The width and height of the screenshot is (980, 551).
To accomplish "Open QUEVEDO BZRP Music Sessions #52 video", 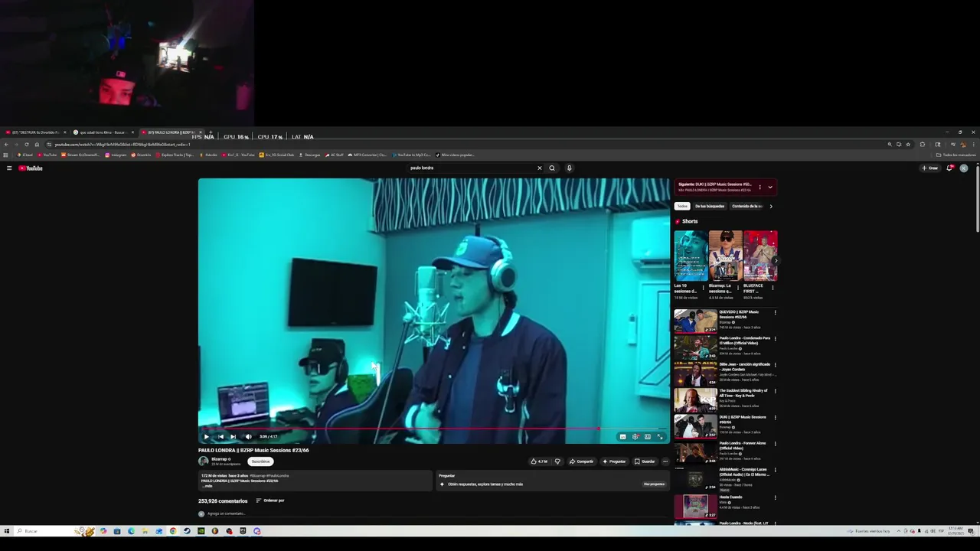I will [696, 321].
